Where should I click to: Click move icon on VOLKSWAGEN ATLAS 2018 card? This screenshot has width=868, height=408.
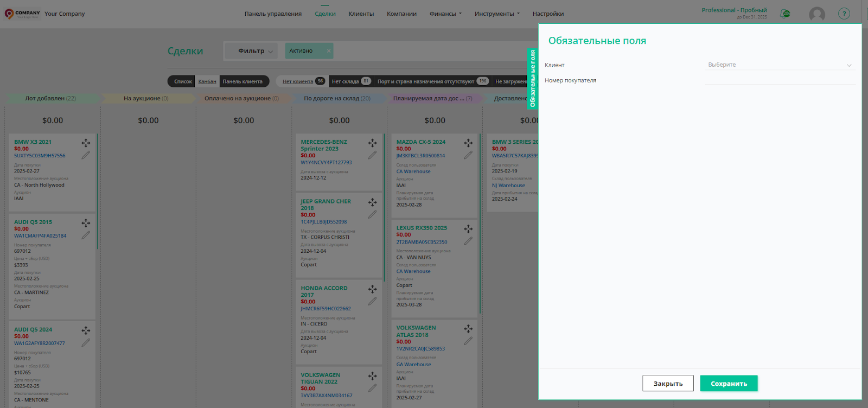(x=468, y=329)
